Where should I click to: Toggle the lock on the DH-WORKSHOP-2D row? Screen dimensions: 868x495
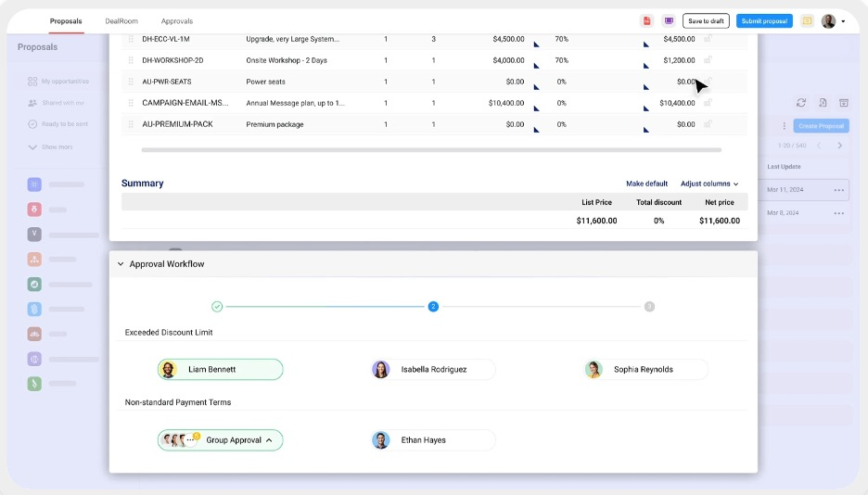pos(708,59)
